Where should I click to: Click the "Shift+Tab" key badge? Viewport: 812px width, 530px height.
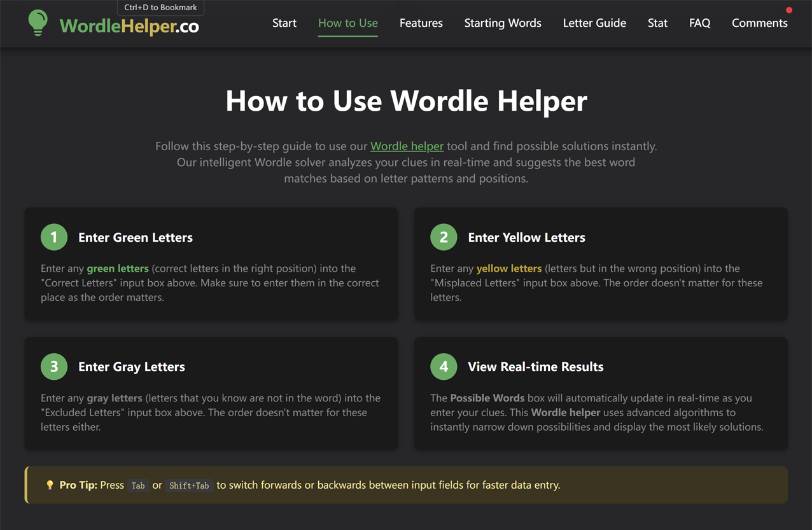(x=189, y=485)
